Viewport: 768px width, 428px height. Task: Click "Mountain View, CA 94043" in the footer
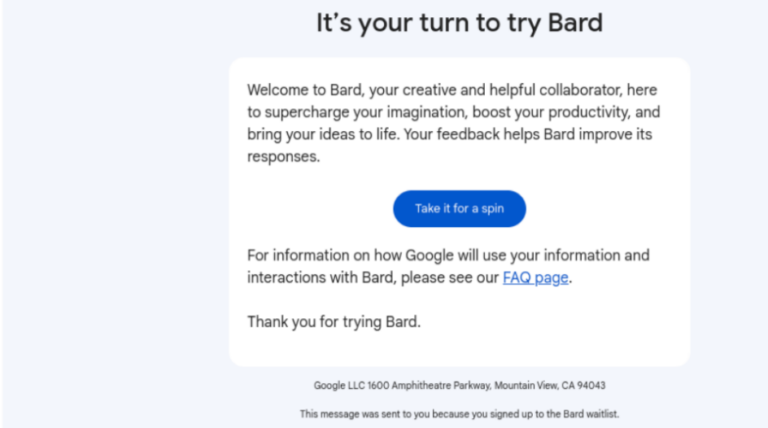tap(550, 385)
